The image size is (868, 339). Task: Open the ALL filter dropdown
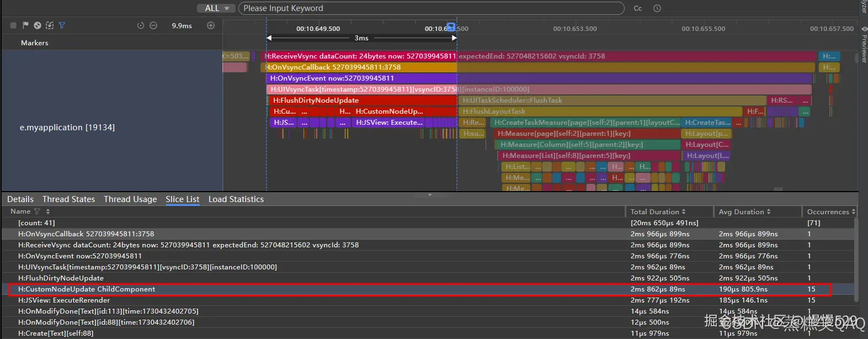[x=216, y=8]
